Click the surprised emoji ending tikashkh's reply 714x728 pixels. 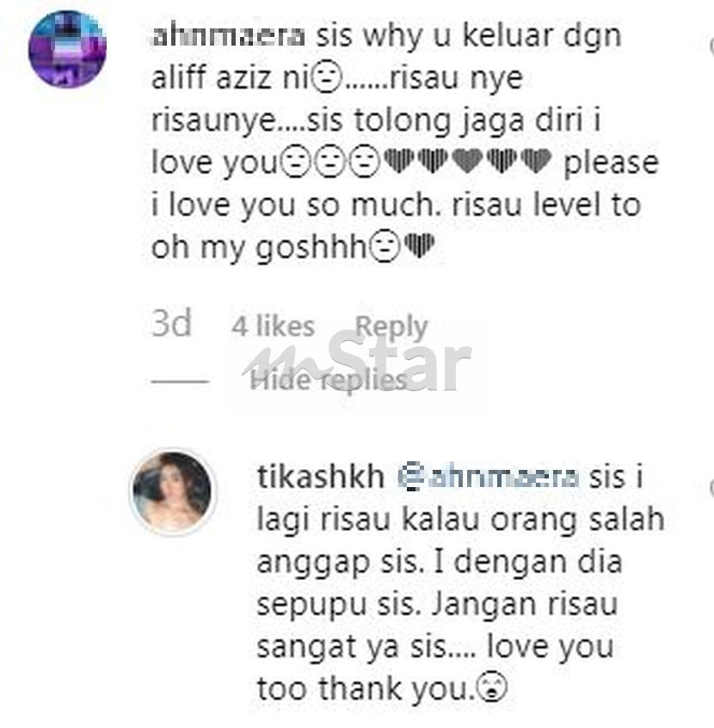coord(492,688)
